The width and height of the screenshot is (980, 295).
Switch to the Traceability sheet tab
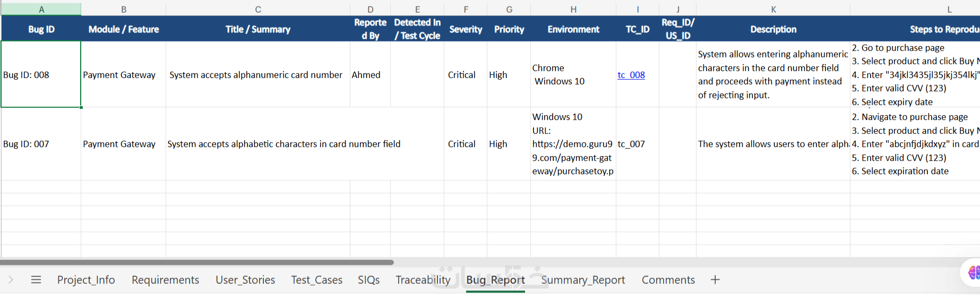pos(423,280)
